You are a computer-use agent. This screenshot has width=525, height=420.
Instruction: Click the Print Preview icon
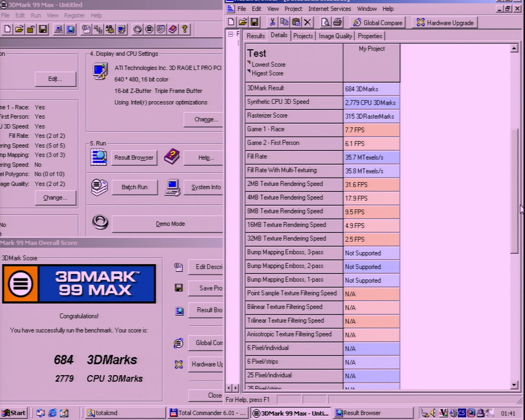pyautogui.click(x=325, y=23)
